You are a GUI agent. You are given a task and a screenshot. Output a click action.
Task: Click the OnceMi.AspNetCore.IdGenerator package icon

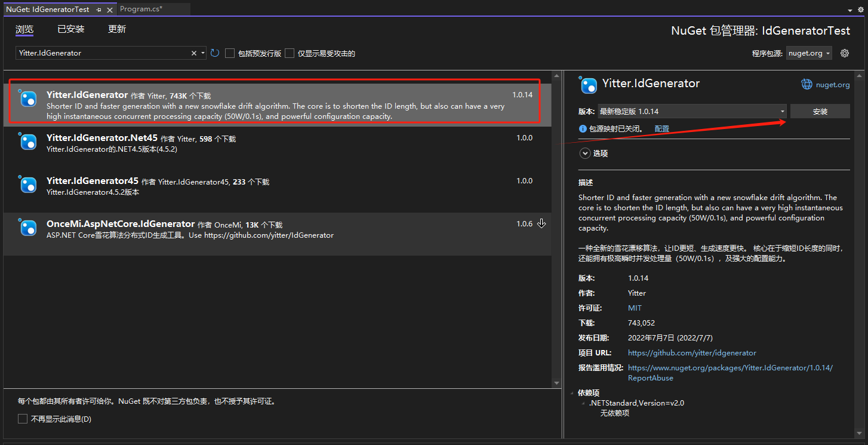pyautogui.click(x=29, y=228)
